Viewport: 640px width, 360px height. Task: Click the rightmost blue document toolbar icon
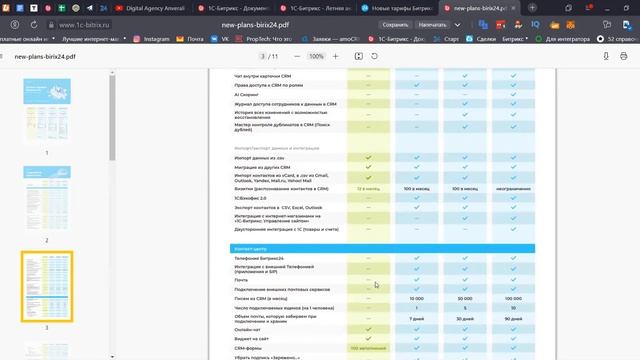[x=627, y=25]
